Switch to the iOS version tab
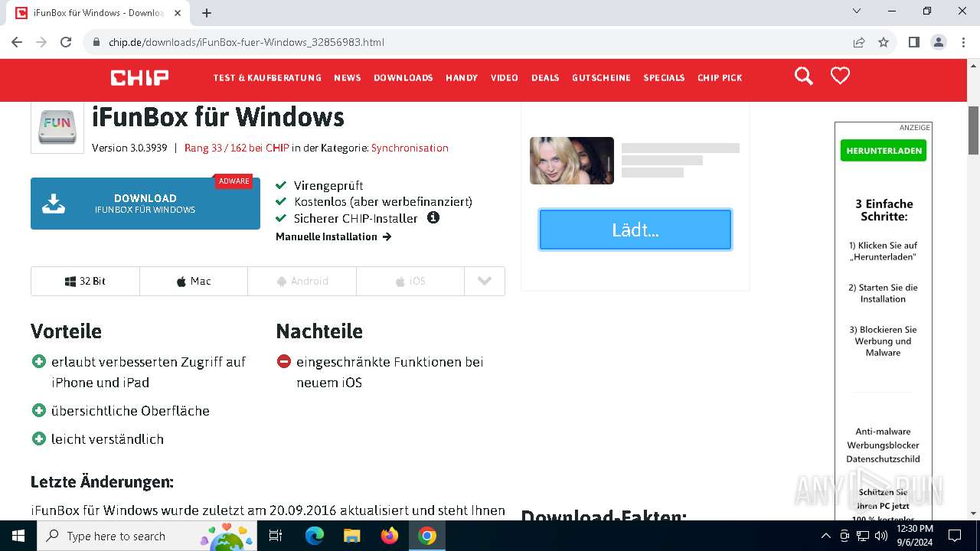 (x=410, y=281)
